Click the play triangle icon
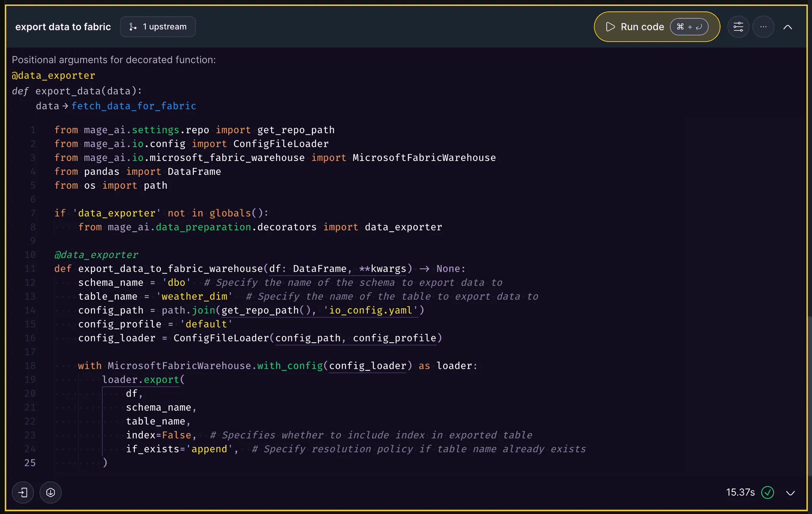Image resolution: width=812 pixels, height=514 pixels. point(610,27)
